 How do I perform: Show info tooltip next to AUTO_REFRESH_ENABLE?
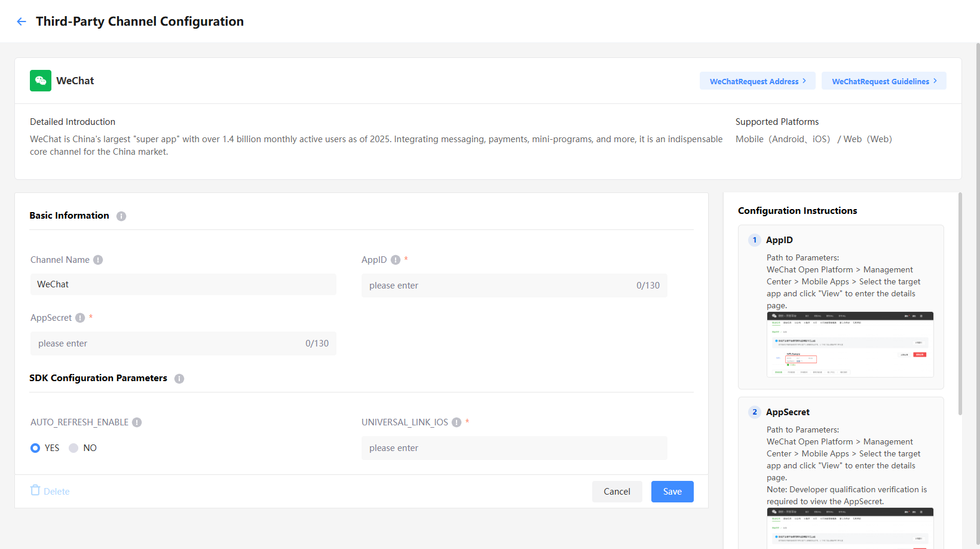coord(137,422)
